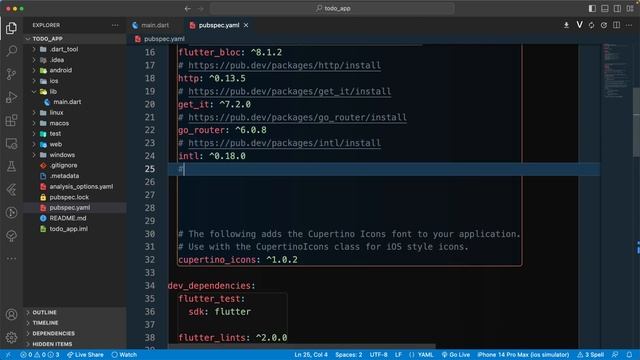
Task: Open 3 Spell issues
Action: click(590, 355)
